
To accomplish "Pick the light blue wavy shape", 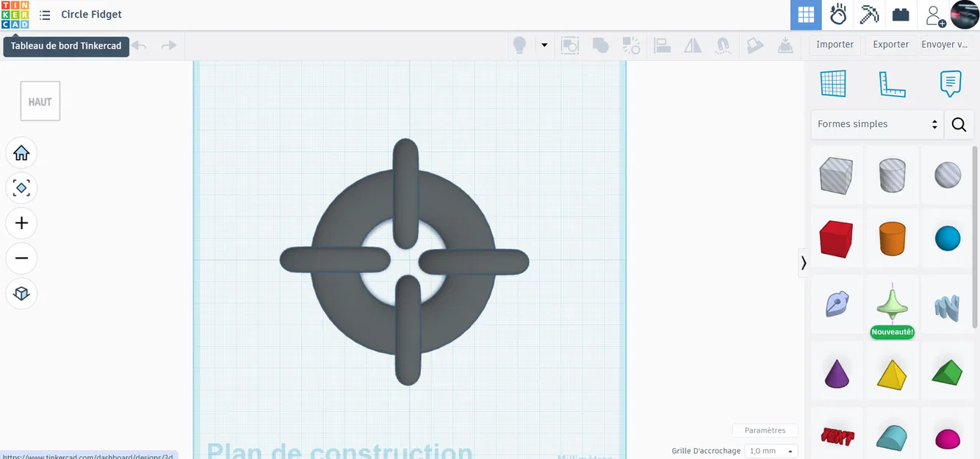I will (x=948, y=306).
